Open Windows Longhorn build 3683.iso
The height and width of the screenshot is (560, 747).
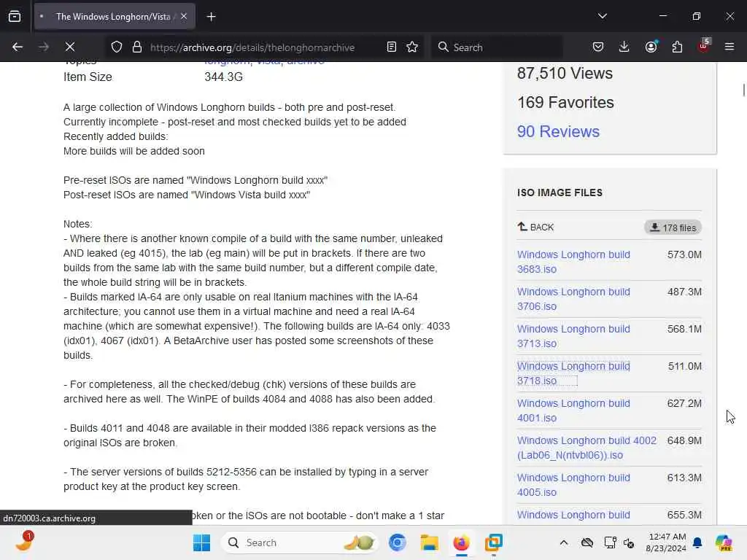coord(573,262)
